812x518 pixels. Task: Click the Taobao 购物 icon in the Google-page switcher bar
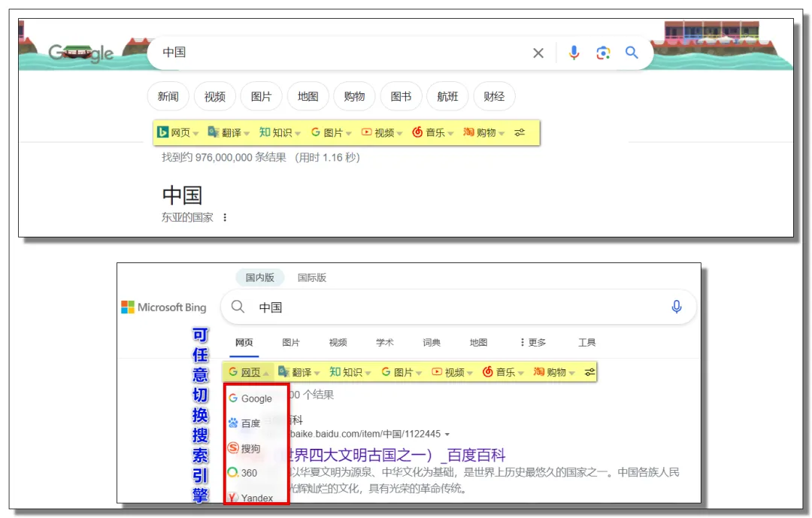(468, 132)
